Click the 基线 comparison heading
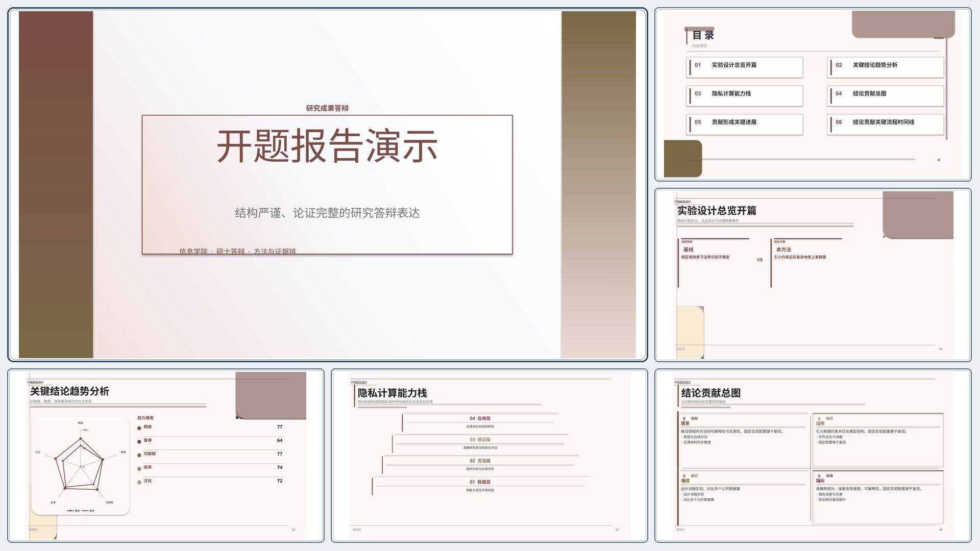Screen dimensions: 980x551 [688, 249]
